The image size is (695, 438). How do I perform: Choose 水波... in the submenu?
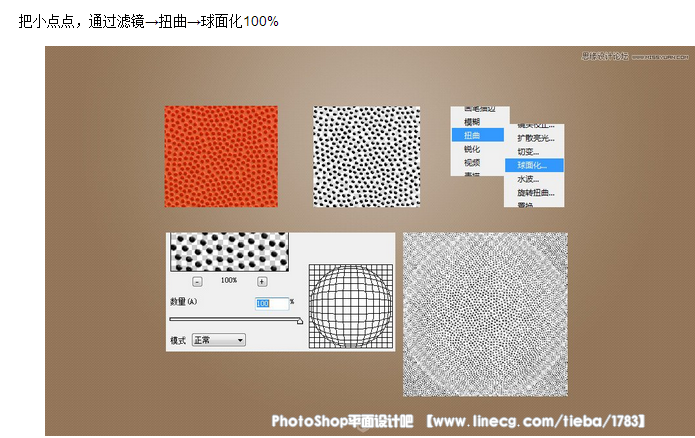click(x=528, y=179)
